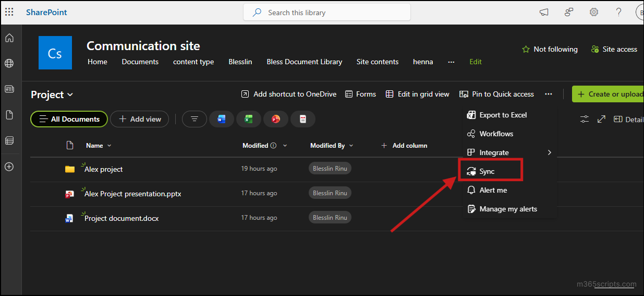The height and width of the screenshot is (296, 644).
Task: Open Bless Document Library link
Action: coord(305,62)
